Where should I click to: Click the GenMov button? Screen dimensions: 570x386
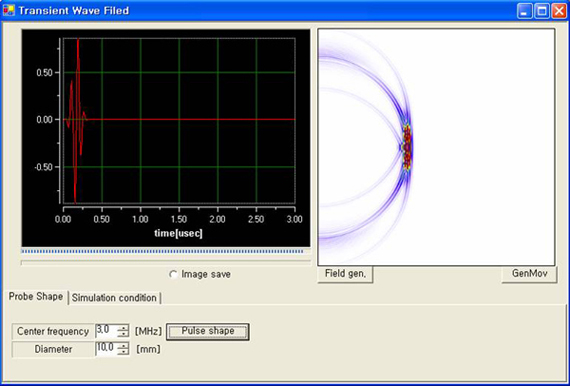(529, 274)
